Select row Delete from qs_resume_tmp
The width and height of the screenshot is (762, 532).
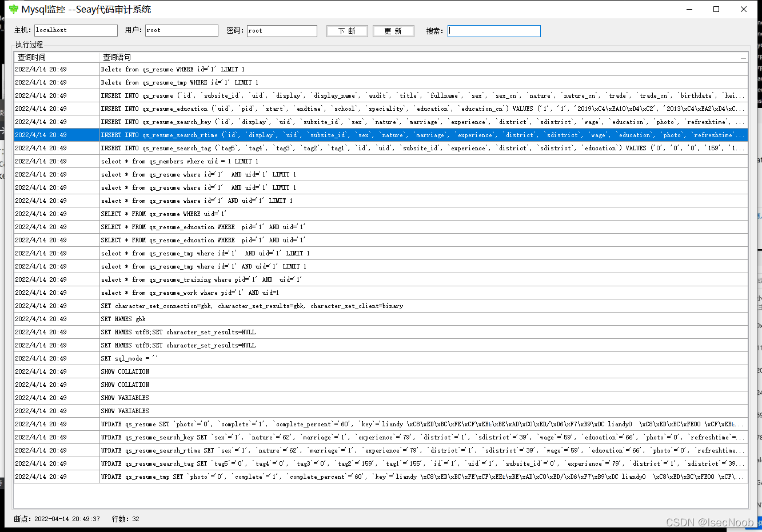pos(381,82)
